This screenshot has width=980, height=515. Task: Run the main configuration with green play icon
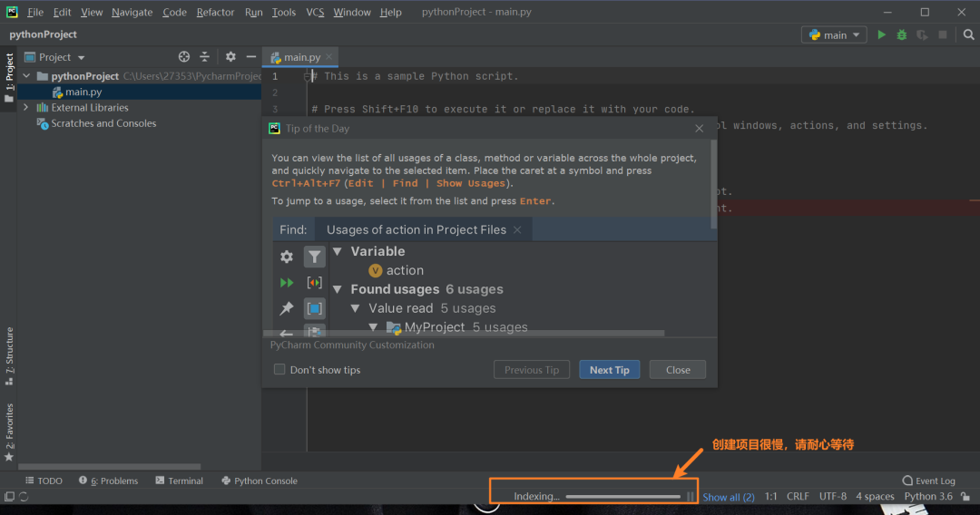tap(881, 35)
